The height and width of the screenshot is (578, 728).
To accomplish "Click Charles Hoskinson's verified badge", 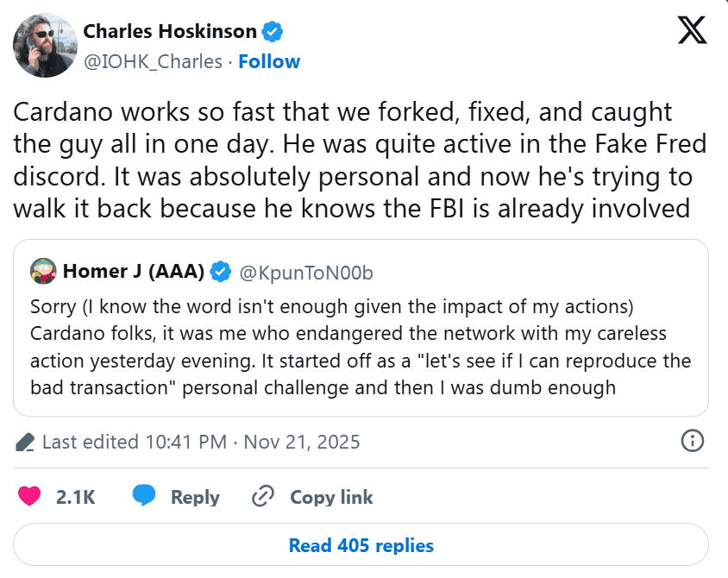I will 273,33.
